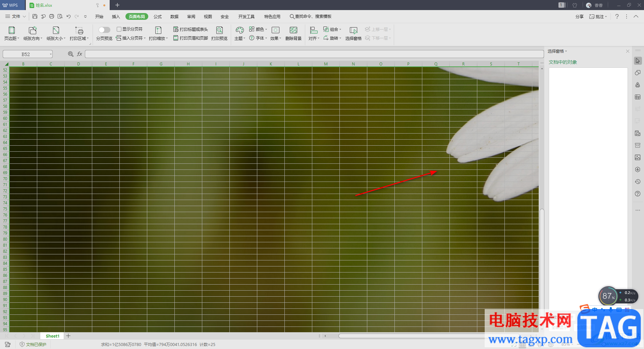Open the archive box icon in sidebar
Image resolution: width=644 pixels, height=349 pixels.
point(638,145)
